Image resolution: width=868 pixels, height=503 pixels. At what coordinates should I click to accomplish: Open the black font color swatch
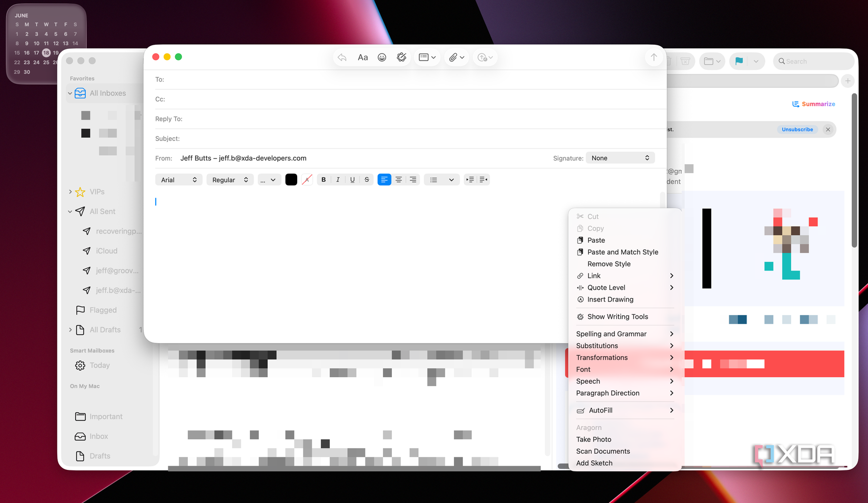tap(291, 179)
